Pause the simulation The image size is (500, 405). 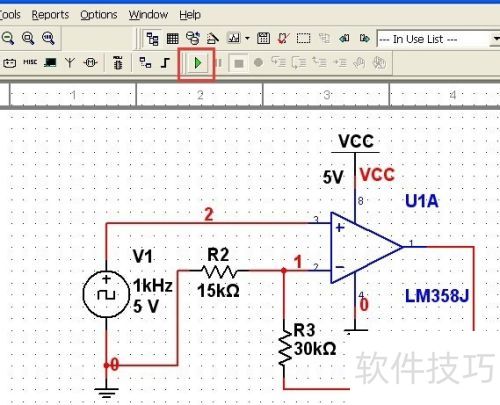click(219, 63)
